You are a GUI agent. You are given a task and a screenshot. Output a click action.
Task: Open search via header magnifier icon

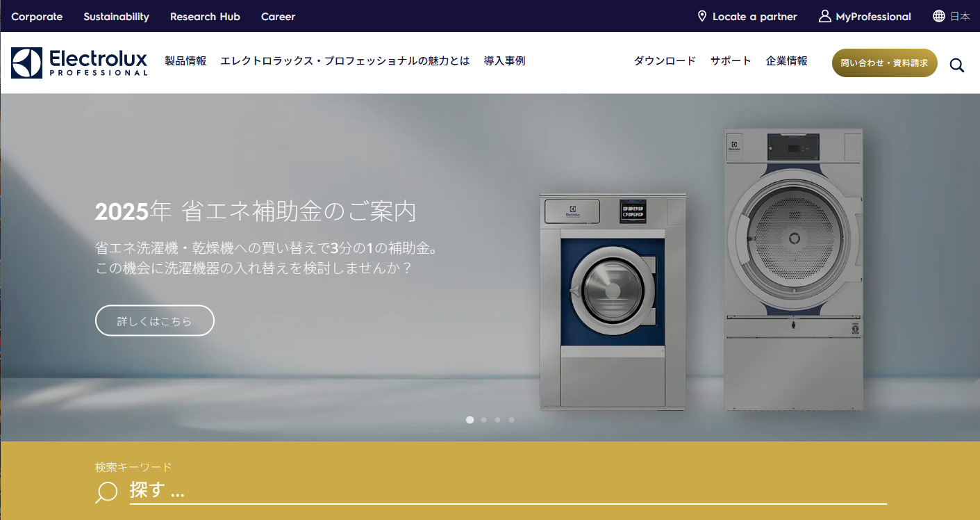point(957,65)
